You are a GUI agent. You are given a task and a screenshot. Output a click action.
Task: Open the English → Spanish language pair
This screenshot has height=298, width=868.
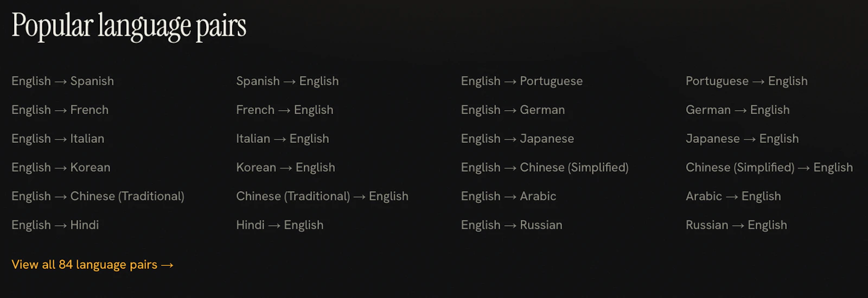coord(63,81)
